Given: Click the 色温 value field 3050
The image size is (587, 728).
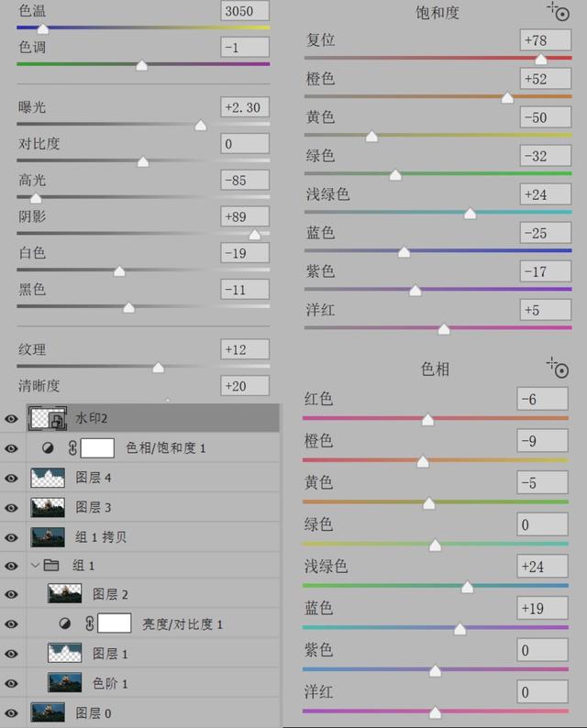Looking at the screenshot, I should (245, 11).
